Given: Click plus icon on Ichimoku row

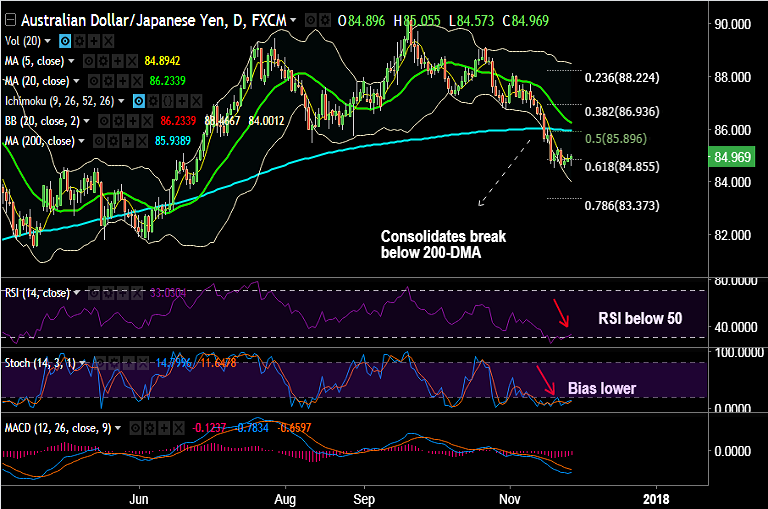Looking at the screenshot, I should click(x=182, y=101).
